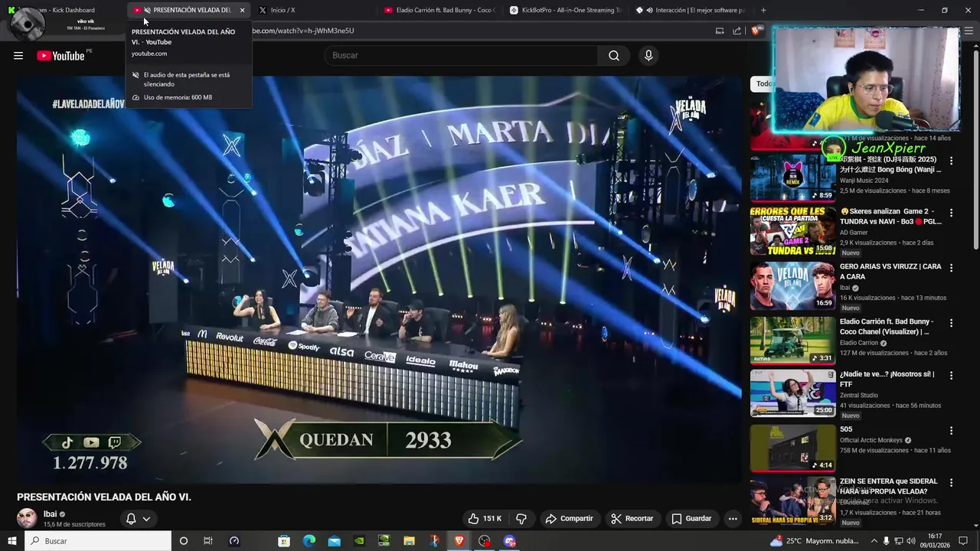Click the search magnifier button
Viewport: 980px width, 551px height.
614,55
